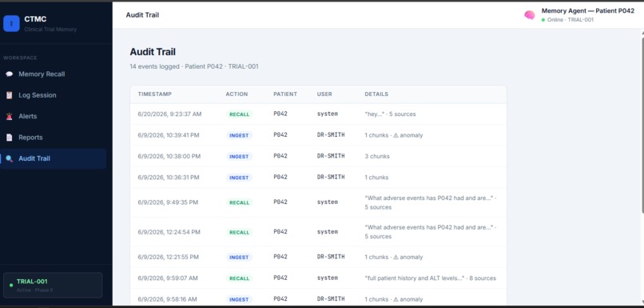Viewport: 644px width, 308px height.
Task: Click anomaly detail in the 10:39:41 PM row
Action: coord(393,135)
